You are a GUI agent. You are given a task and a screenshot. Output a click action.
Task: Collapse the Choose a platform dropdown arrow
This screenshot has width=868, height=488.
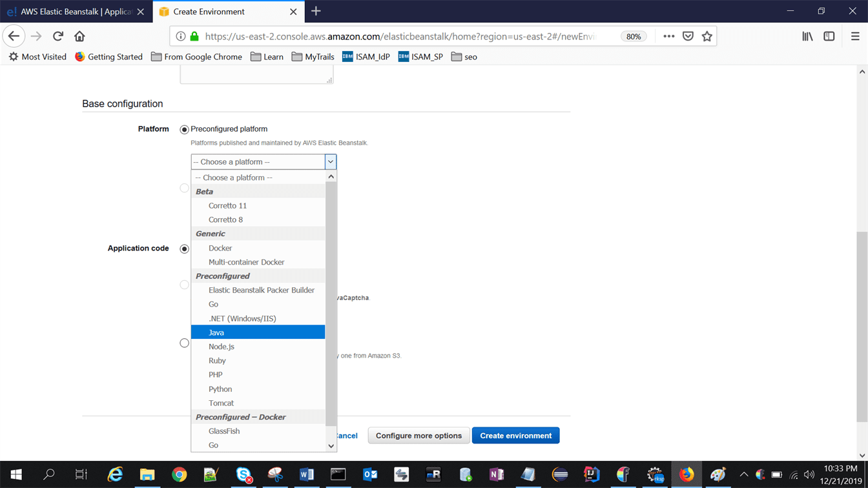click(x=330, y=162)
